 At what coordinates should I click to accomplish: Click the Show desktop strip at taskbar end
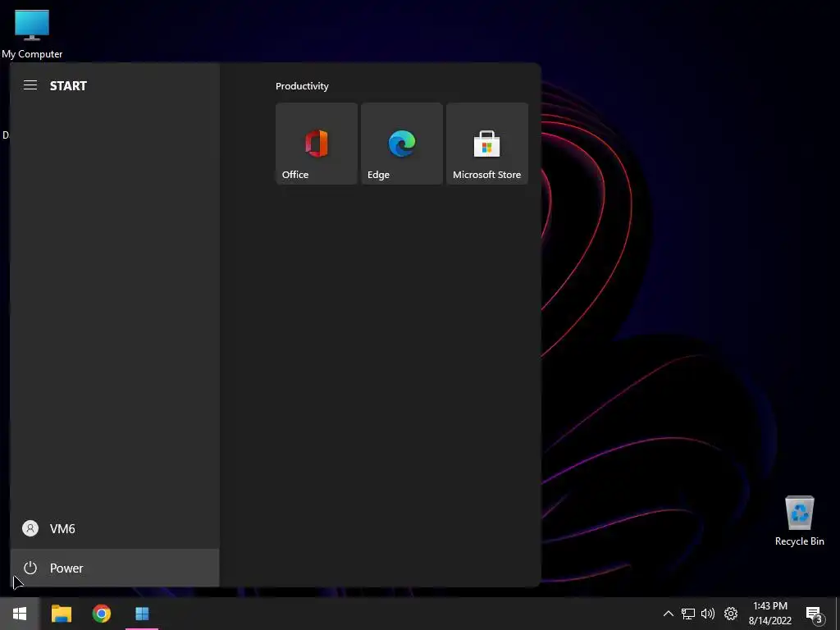(838, 614)
